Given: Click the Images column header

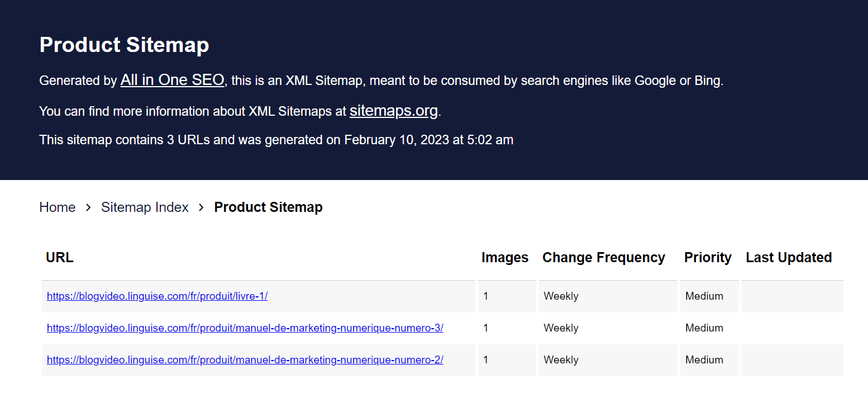Looking at the screenshot, I should (x=505, y=258).
